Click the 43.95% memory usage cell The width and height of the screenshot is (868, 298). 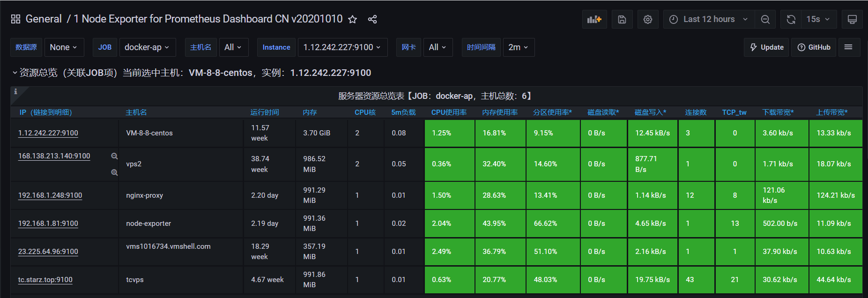point(500,223)
